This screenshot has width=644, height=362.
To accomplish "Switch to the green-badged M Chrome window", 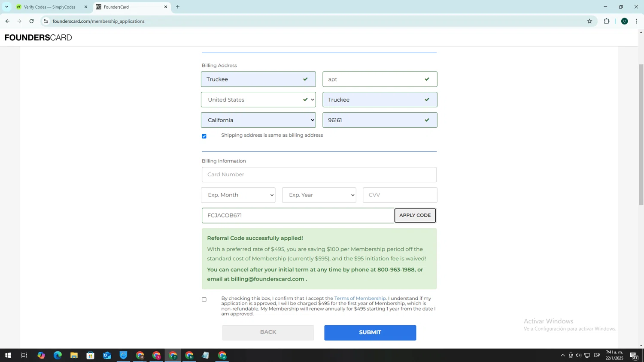I will [189, 355].
